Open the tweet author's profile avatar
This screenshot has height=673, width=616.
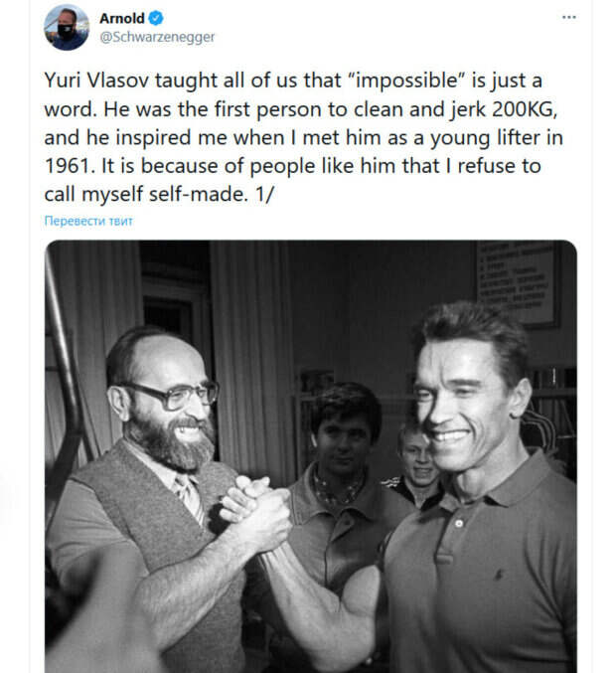(x=67, y=27)
